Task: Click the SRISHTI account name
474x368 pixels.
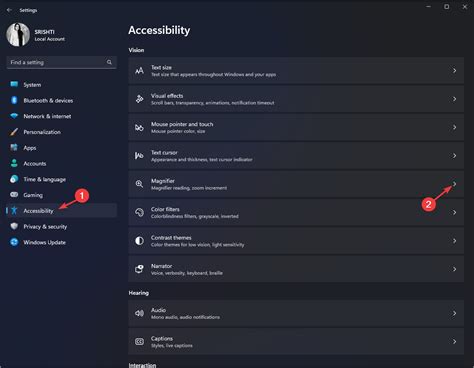Action: click(x=44, y=32)
